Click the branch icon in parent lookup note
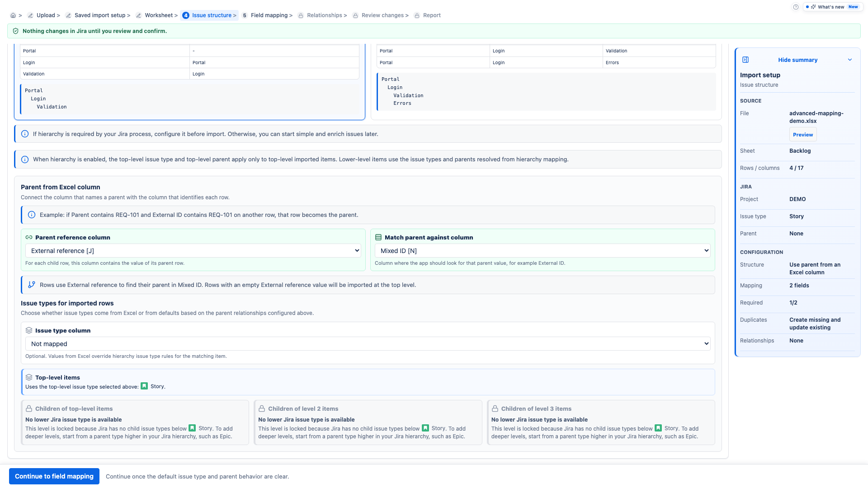868x488 pixels. click(32, 285)
